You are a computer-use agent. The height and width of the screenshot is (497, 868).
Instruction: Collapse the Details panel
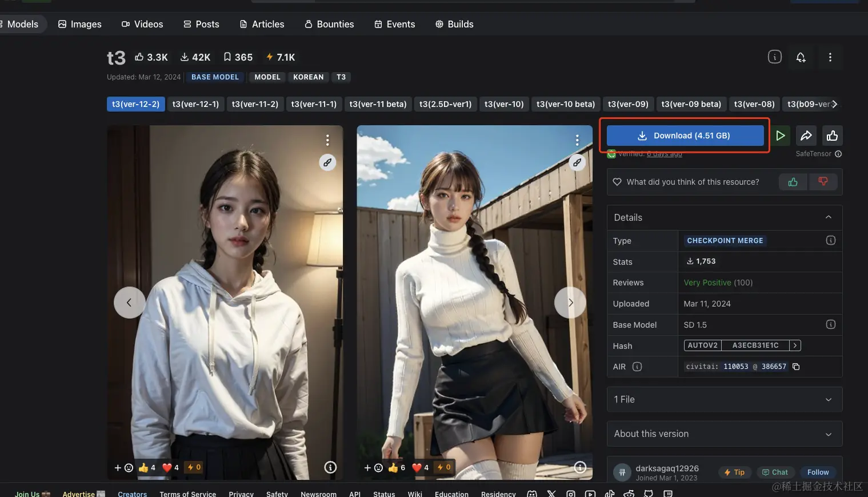pyautogui.click(x=828, y=217)
